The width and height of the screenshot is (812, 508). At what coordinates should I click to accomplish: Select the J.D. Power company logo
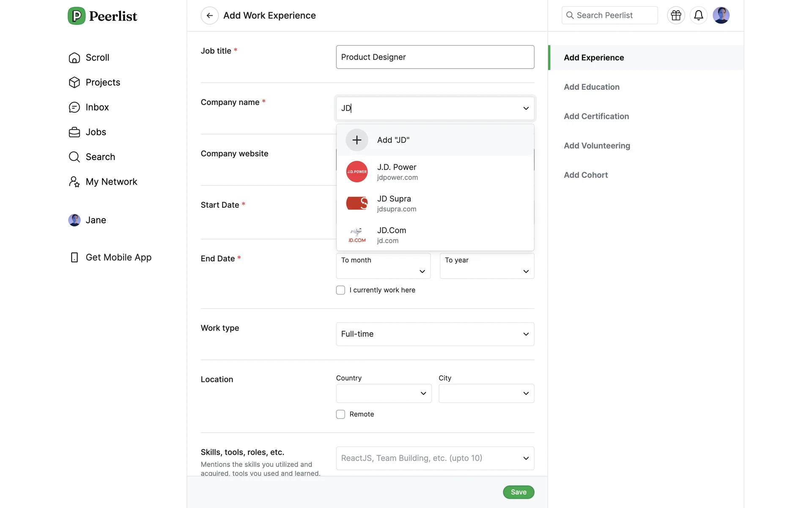357,172
